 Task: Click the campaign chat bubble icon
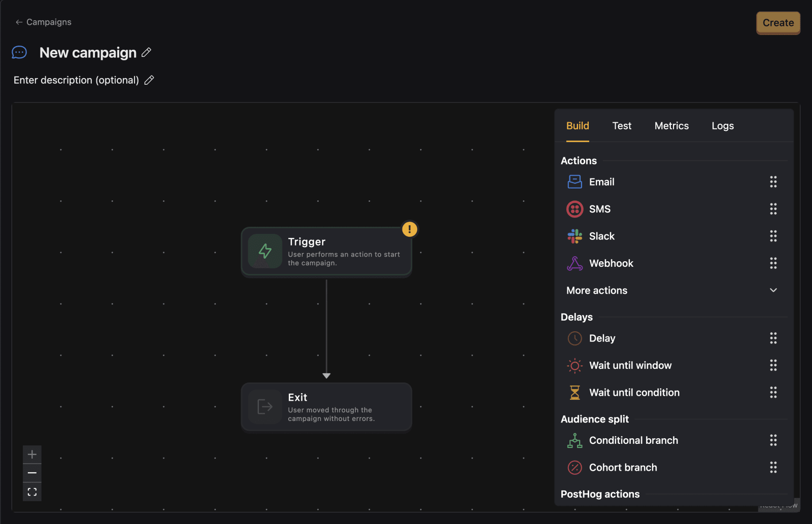(19, 52)
